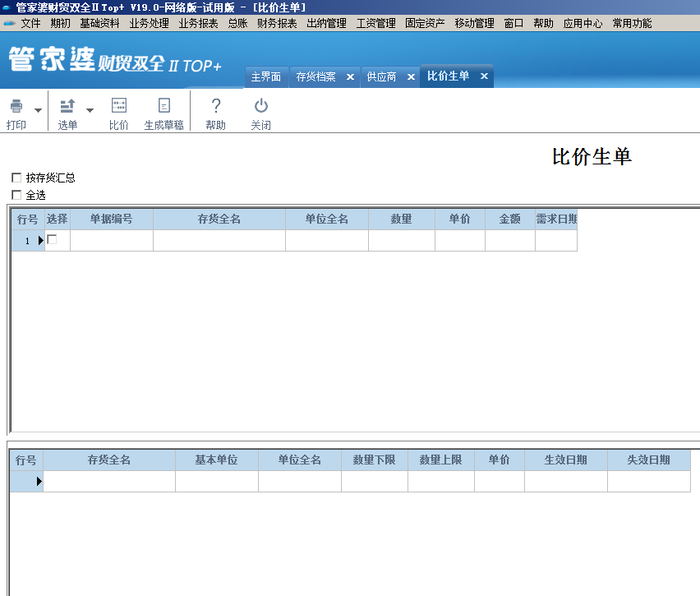Click 单价 header in lower table
Image resolution: width=700 pixels, height=596 pixels.
(x=499, y=460)
